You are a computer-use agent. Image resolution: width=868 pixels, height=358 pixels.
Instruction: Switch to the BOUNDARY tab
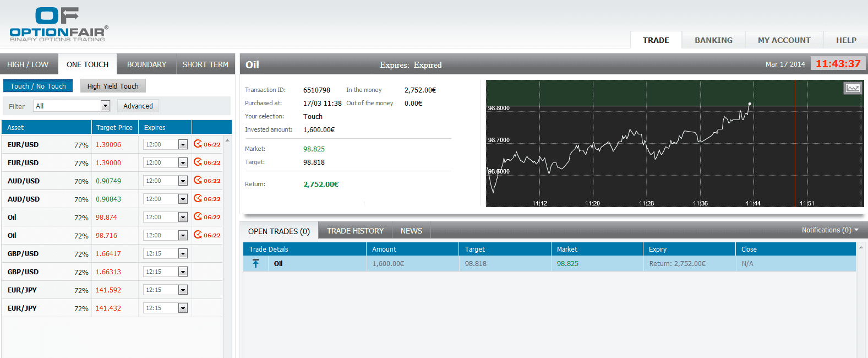tap(146, 64)
